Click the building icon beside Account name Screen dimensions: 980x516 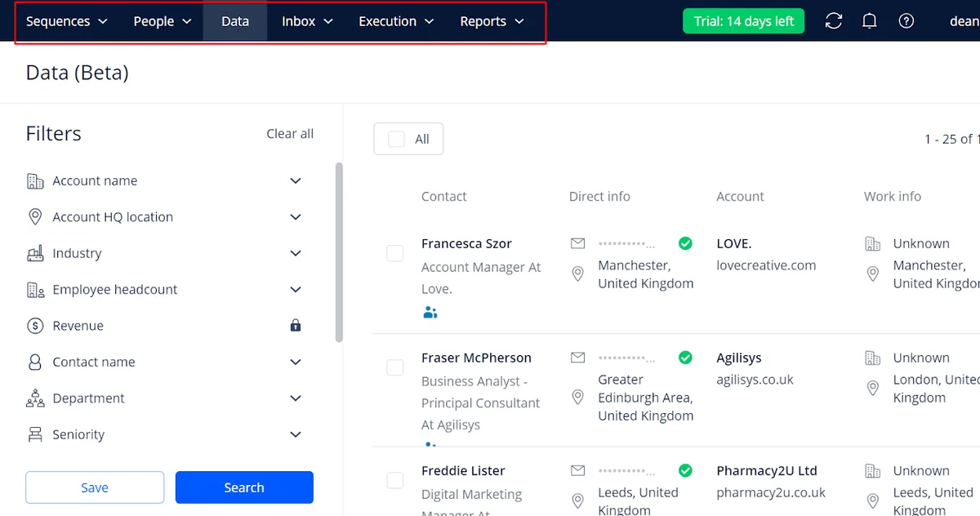tap(34, 180)
